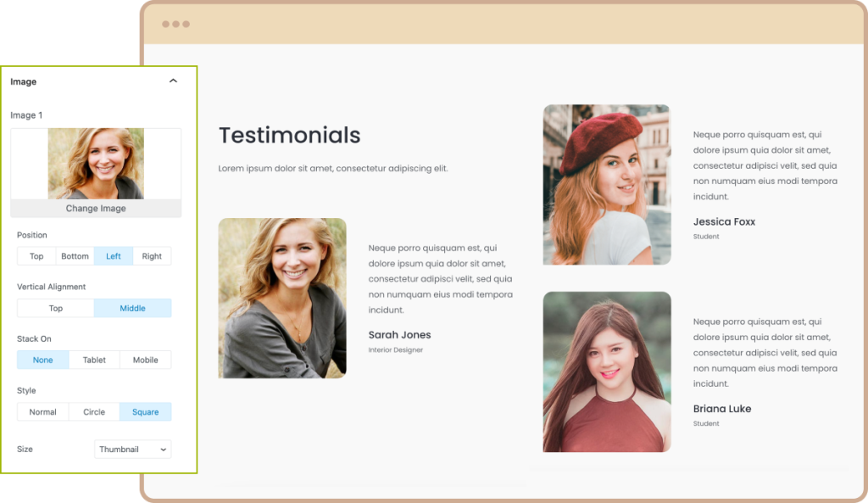Click the Testimonials heading
This screenshot has height=503, width=868.
(289, 135)
